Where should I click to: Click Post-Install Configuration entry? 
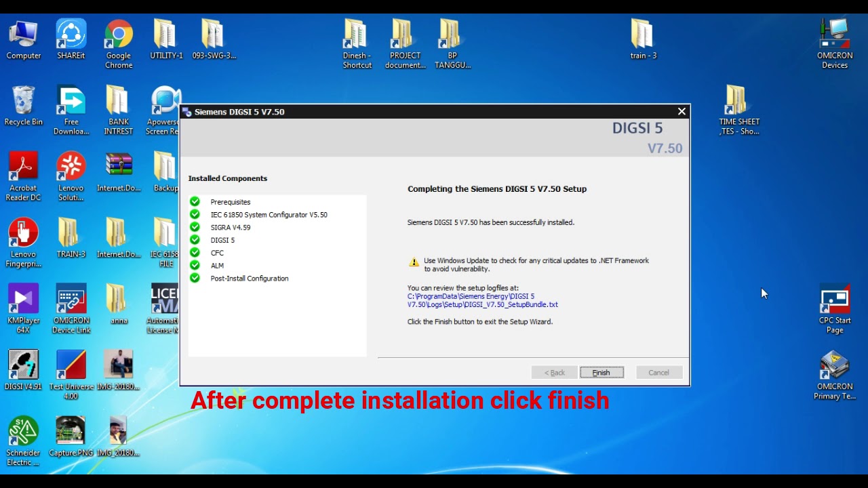pyautogui.click(x=250, y=279)
